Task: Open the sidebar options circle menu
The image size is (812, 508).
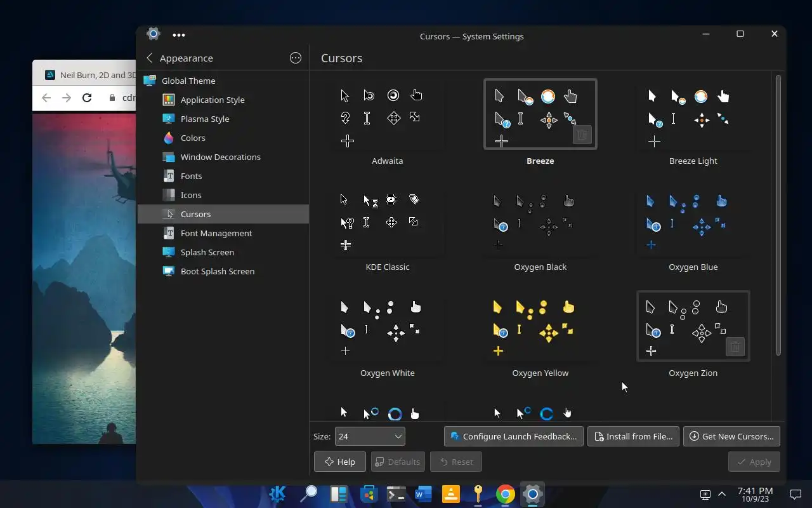Action: click(296, 58)
